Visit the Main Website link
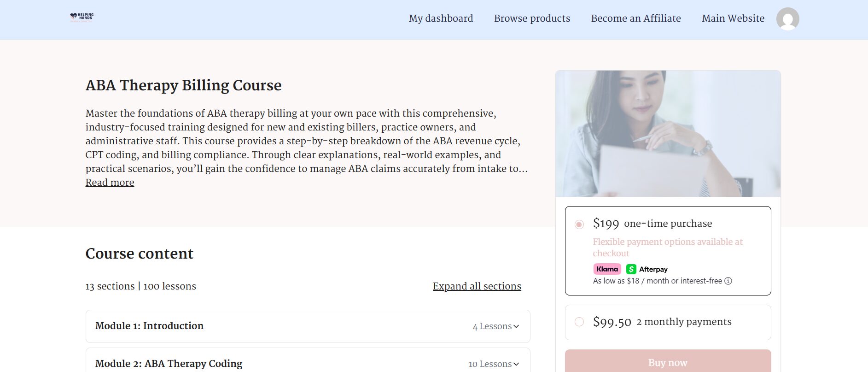This screenshot has height=372, width=868. 733,18
